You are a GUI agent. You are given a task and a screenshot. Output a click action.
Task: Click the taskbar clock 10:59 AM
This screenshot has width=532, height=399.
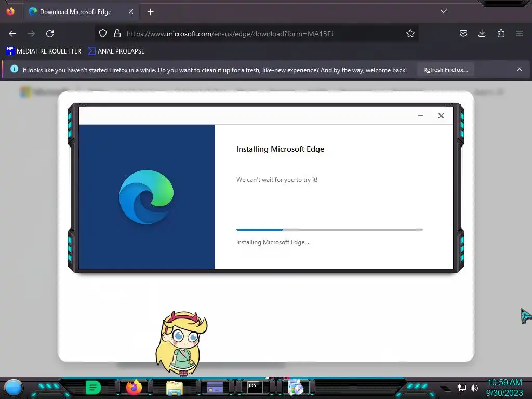point(504,383)
